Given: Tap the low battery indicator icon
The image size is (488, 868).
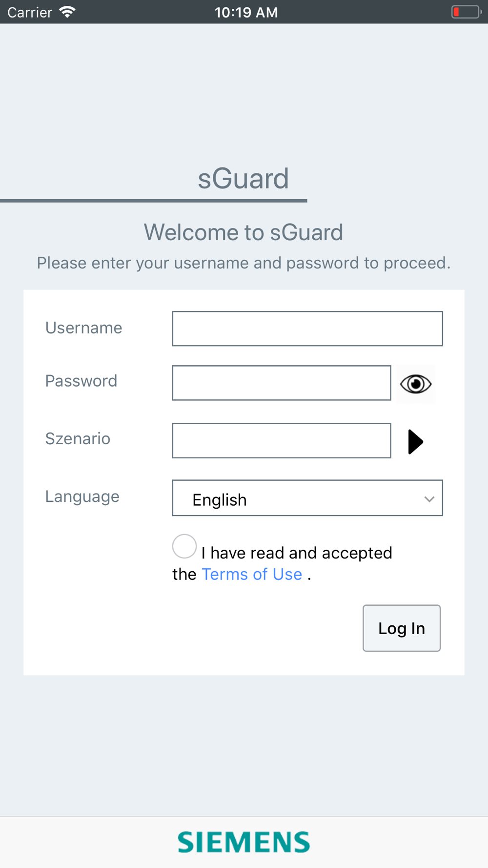Looking at the screenshot, I should [x=466, y=12].
